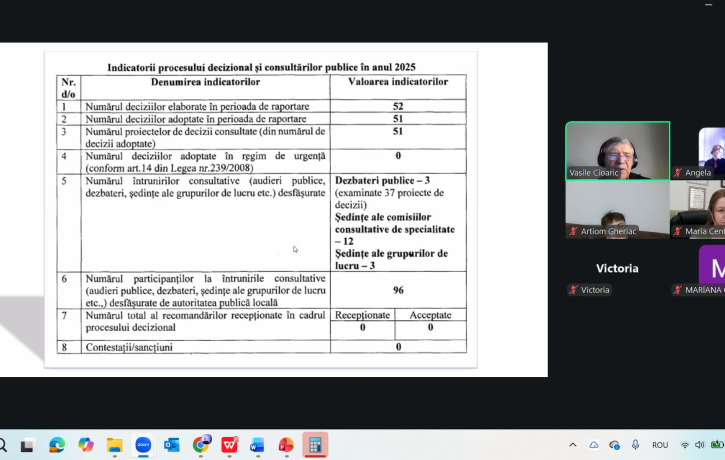725x460 pixels.
Task: Open the Wi-Fi network quick settings
Action: pos(685,445)
